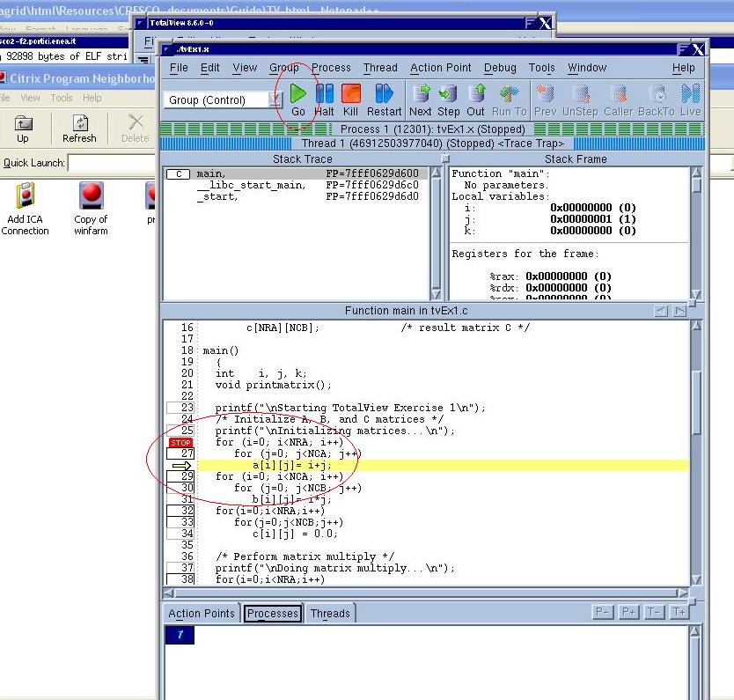
Task: Select _start stack frame
Action: [x=296, y=196]
